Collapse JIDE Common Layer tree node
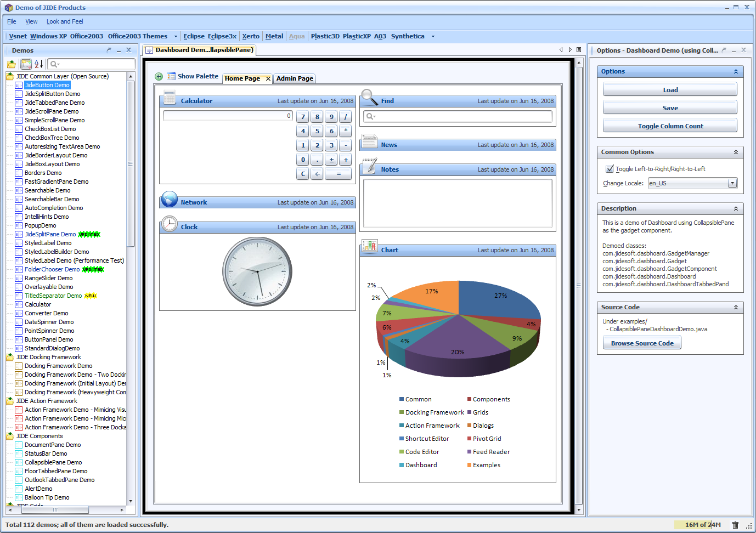Viewport: 756px width, 533px height. [x=10, y=76]
